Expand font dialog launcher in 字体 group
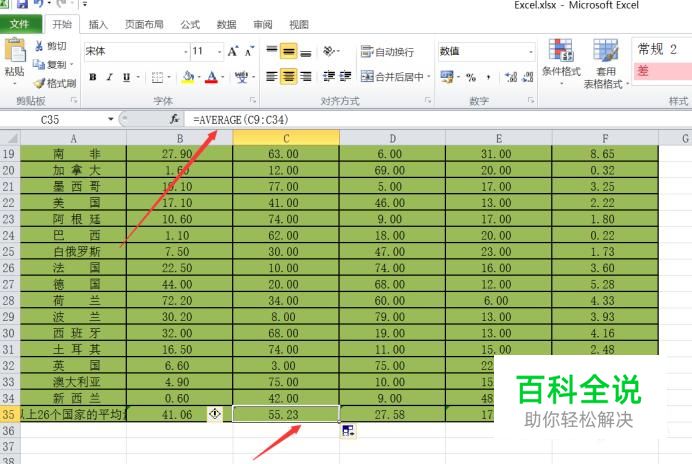 253,101
